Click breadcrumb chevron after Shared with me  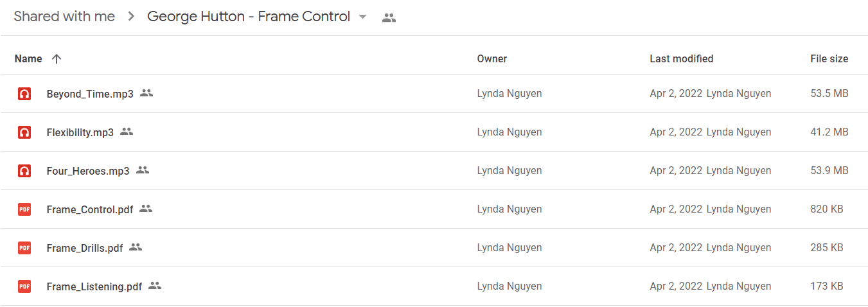click(x=131, y=17)
